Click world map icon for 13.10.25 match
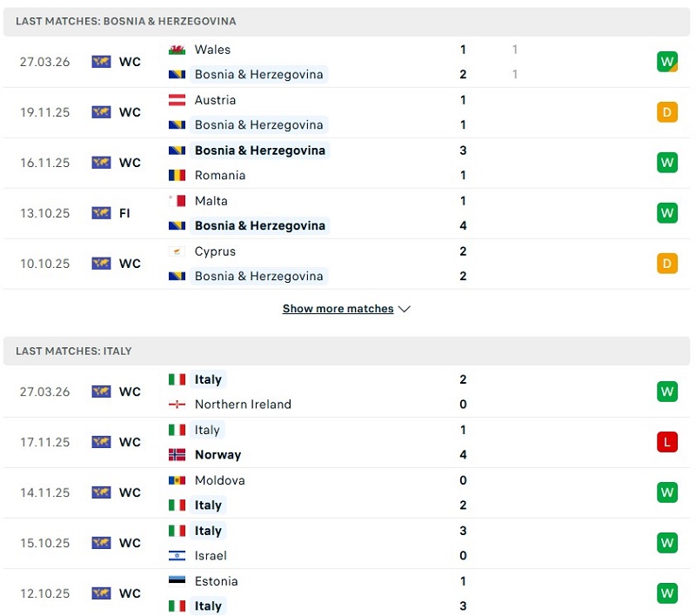 [101, 213]
